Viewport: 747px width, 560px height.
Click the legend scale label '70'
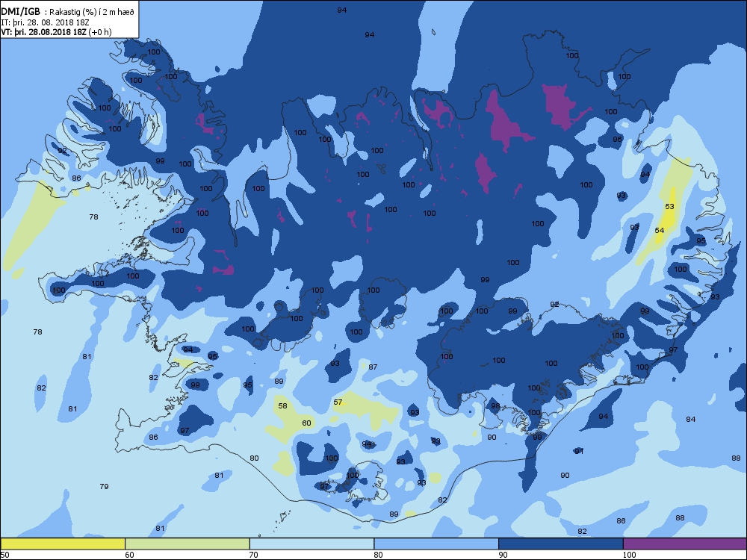click(x=254, y=554)
